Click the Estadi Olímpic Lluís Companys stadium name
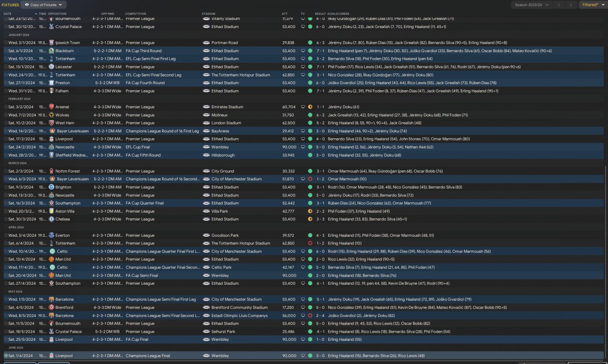 coord(240,316)
